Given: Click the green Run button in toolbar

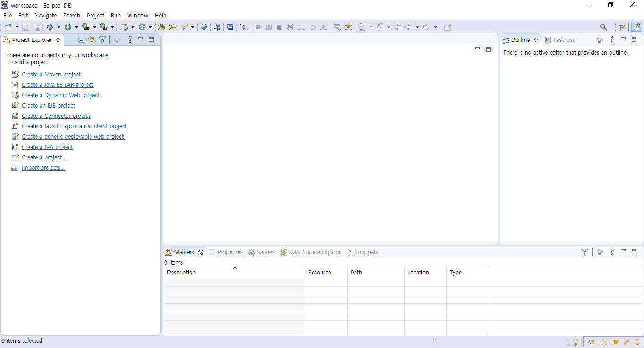Looking at the screenshot, I should click(x=68, y=27).
